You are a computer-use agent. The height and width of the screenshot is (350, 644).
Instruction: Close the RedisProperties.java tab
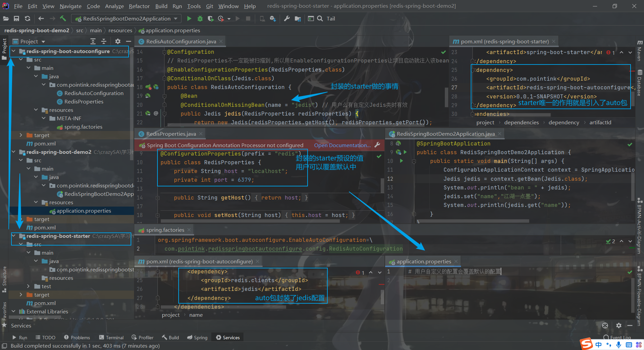tap(201, 134)
